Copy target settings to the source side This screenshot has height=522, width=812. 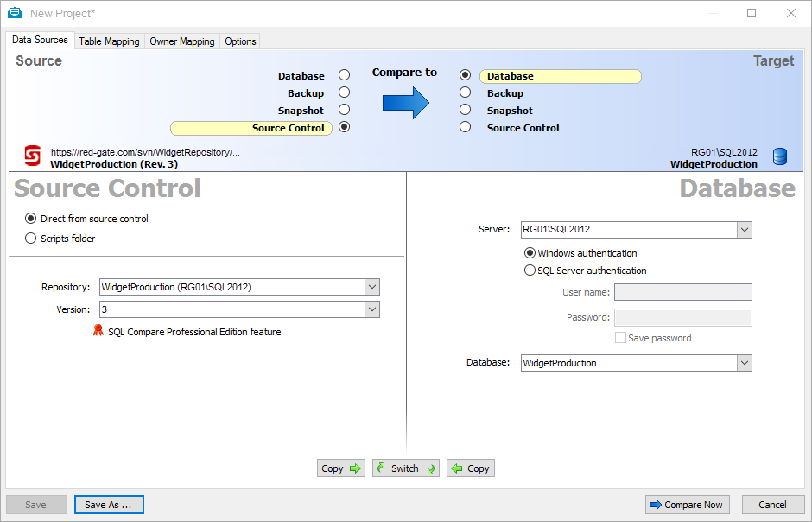[471, 468]
